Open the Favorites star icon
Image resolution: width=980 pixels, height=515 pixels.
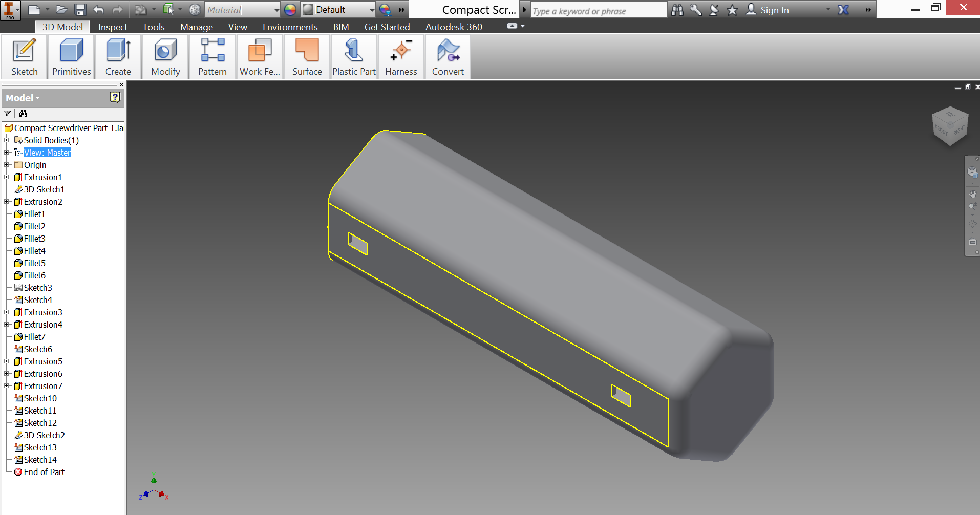732,10
